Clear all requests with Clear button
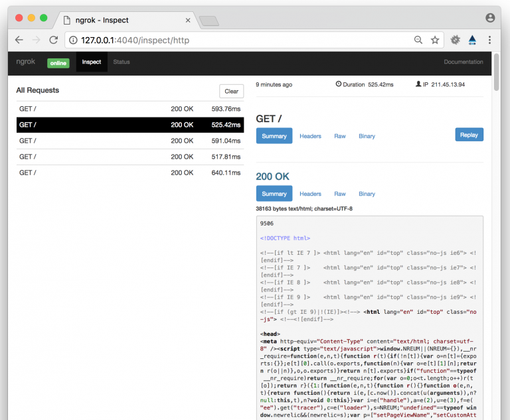510x420 pixels. tap(231, 92)
